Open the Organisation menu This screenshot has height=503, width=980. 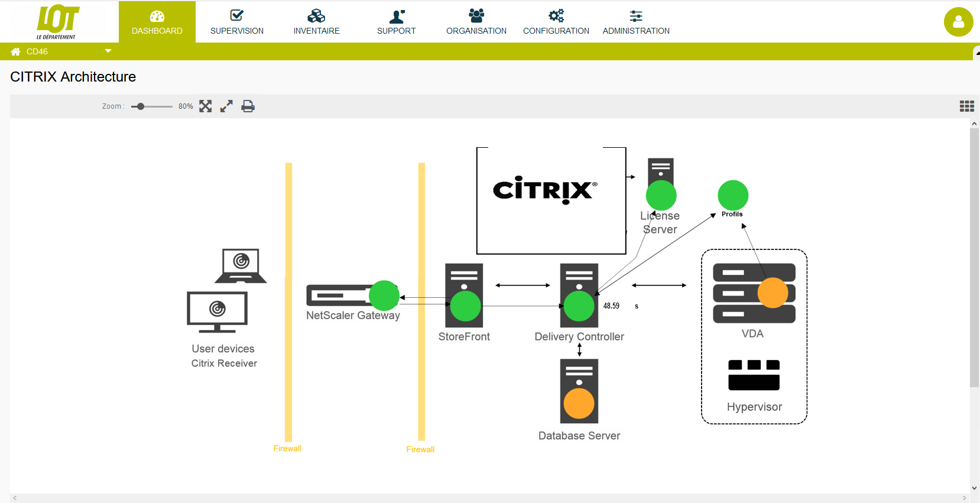click(476, 22)
